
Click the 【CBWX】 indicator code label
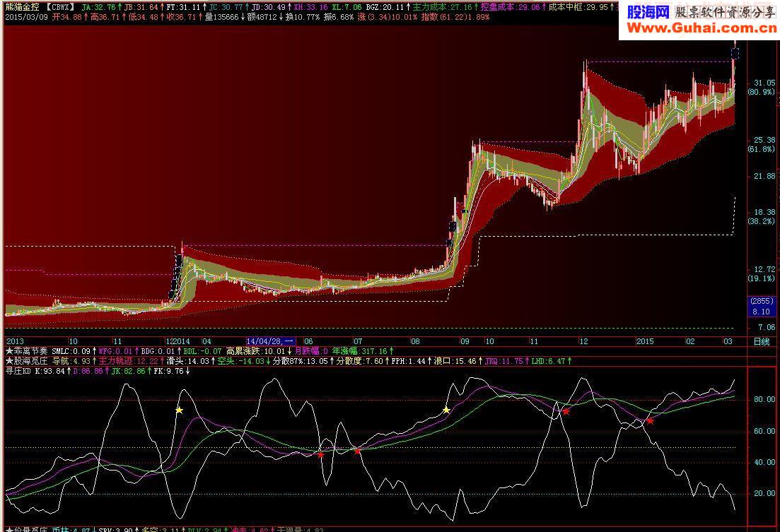pos(59,7)
